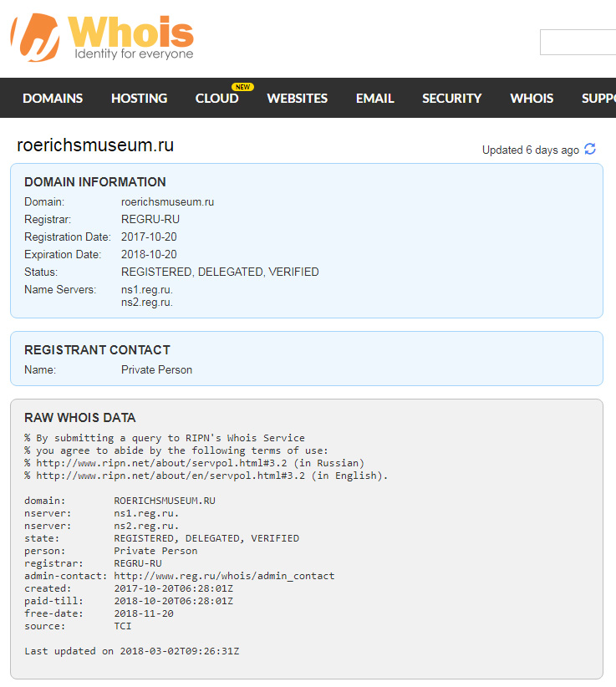The width and height of the screenshot is (616, 687).
Task: Open the HOSTING menu
Action: [140, 98]
